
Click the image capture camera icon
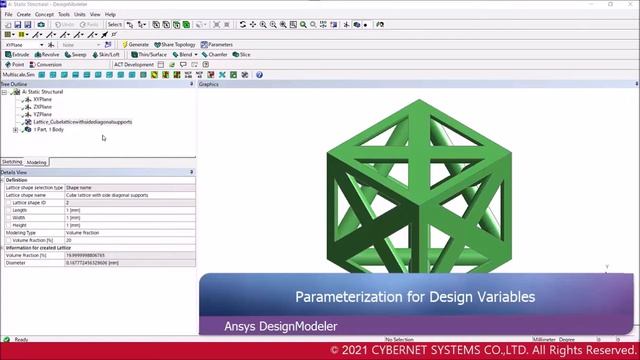tap(41, 25)
